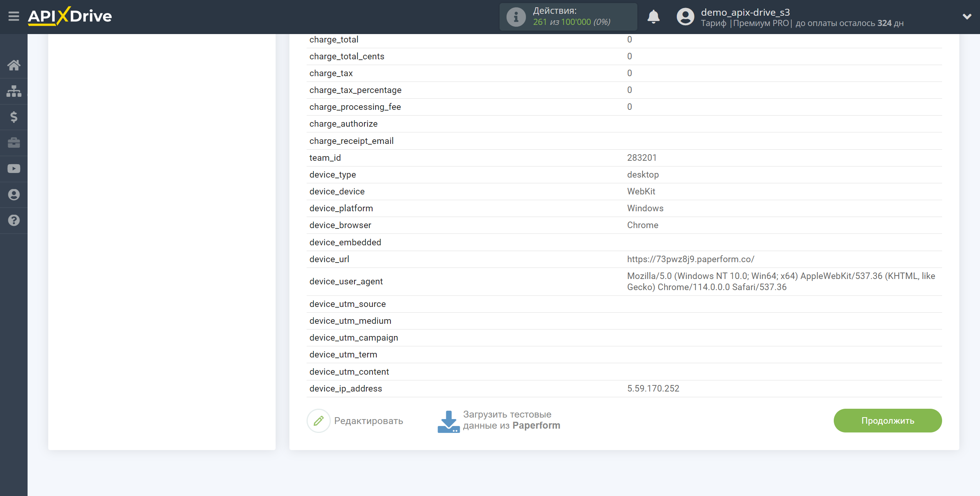Click the device_type value desktop
This screenshot has height=496, width=980.
[643, 175]
